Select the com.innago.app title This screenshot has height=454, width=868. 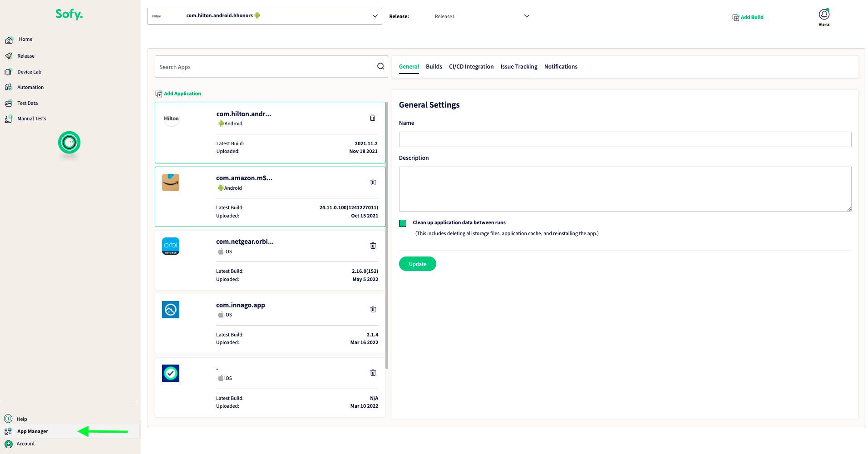point(241,305)
